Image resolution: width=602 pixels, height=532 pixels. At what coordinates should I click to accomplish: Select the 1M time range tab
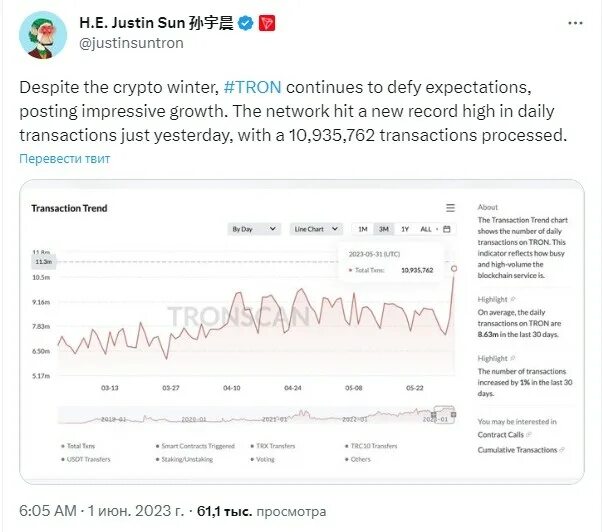363,229
